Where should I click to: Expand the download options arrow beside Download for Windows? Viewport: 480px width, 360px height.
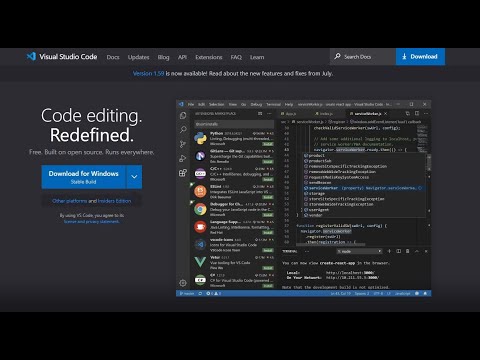(x=134, y=177)
